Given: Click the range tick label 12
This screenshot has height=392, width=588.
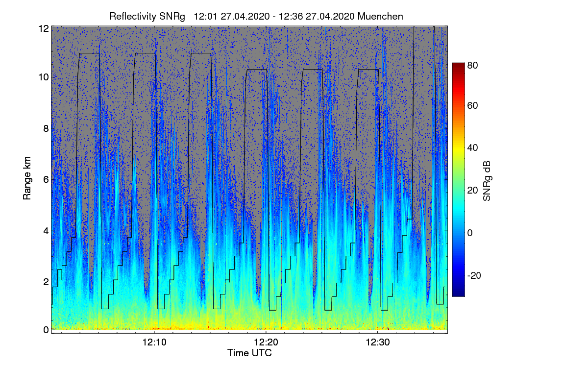Looking at the screenshot, I should [44, 28].
